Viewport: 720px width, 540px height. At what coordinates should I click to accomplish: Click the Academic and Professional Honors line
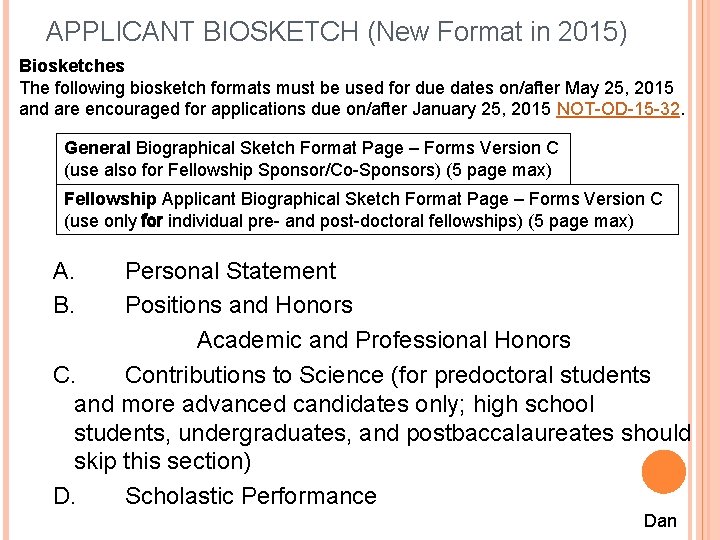pyautogui.click(x=383, y=340)
